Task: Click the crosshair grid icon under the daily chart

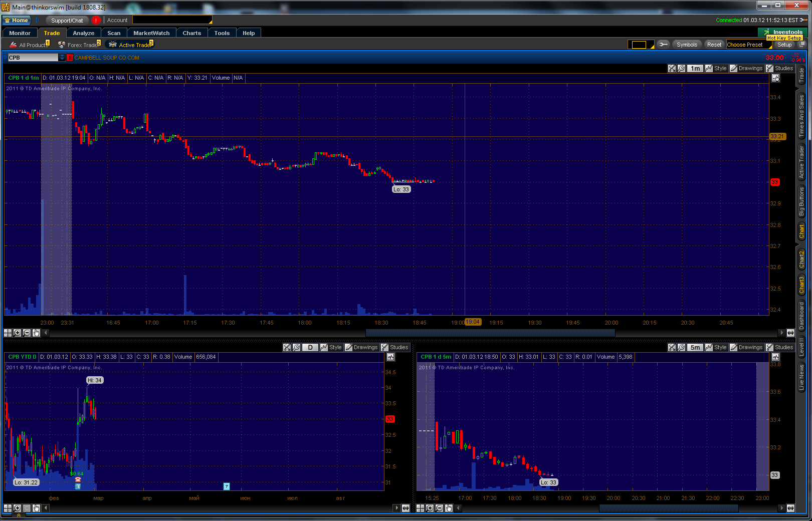Action: [x=8, y=508]
